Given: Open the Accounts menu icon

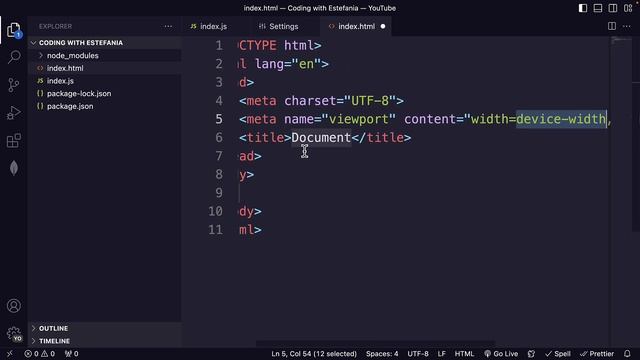Looking at the screenshot, I should tap(13, 306).
